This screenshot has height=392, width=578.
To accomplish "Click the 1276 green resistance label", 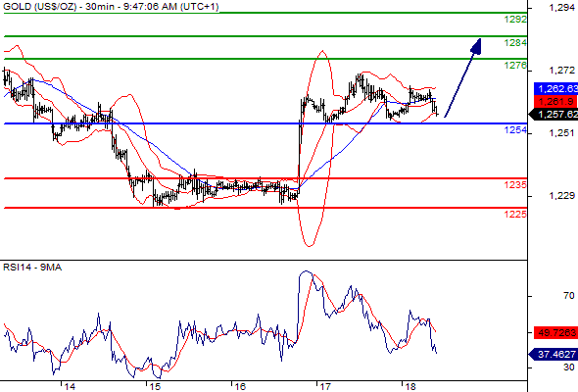I will tap(515, 66).
